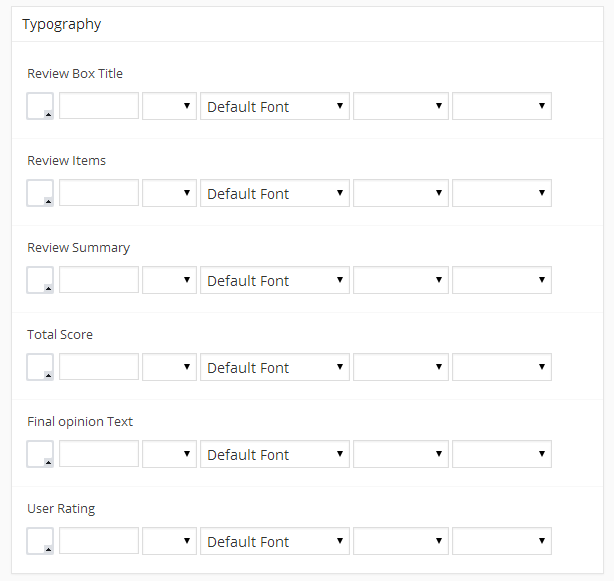Expand the last dropdown in Review Summary row
The height and width of the screenshot is (581, 614).
coord(501,280)
